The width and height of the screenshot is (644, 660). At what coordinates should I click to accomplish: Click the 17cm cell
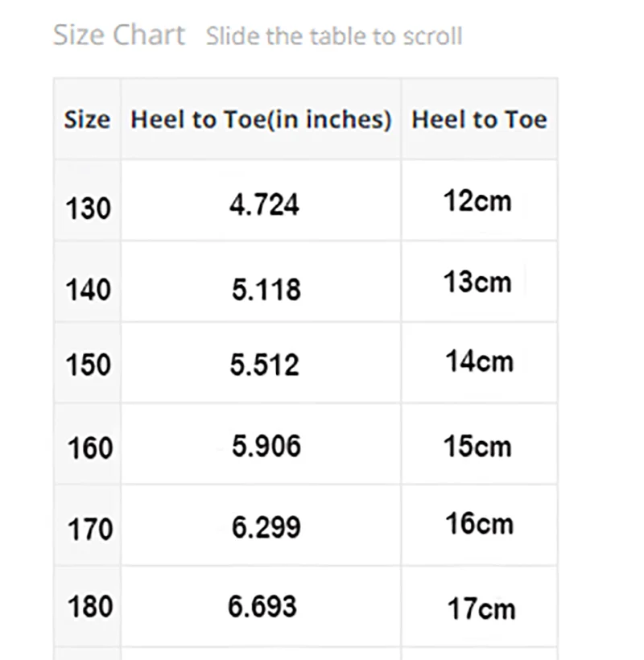[x=481, y=608]
